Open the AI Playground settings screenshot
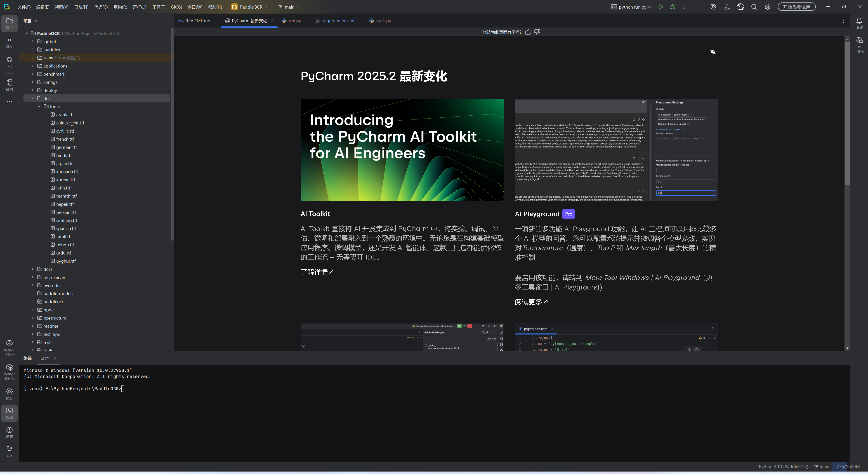This screenshot has height=474, width=868. 616,150
